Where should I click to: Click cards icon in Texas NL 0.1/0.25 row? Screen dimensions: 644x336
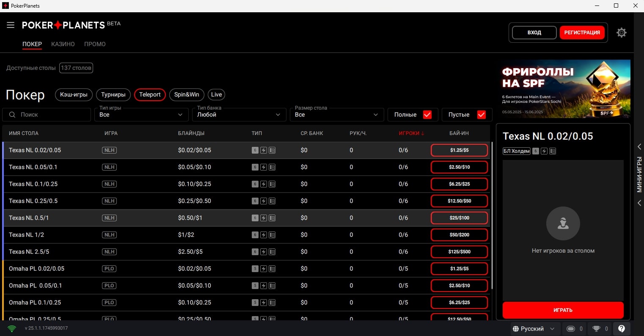click(x=272, y=184)
